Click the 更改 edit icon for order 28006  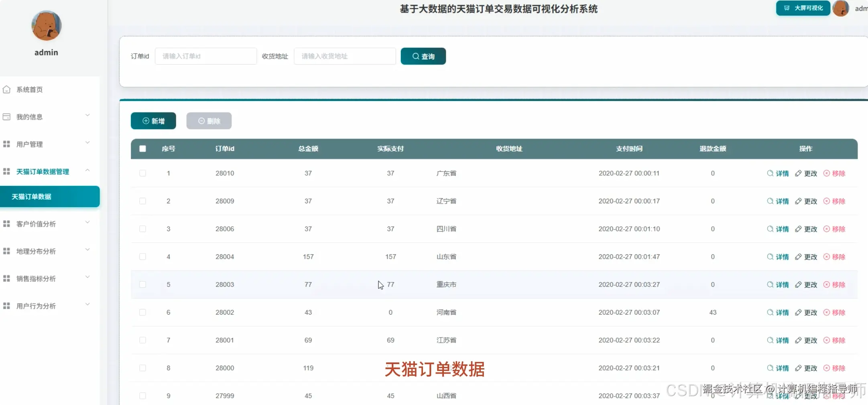click(x=799, y=229)
